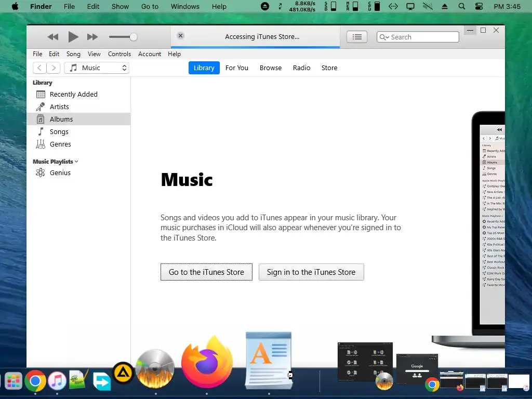
Task: Select Albums in the sidebar
Action: pyautogui.click(x=78, y=119)
